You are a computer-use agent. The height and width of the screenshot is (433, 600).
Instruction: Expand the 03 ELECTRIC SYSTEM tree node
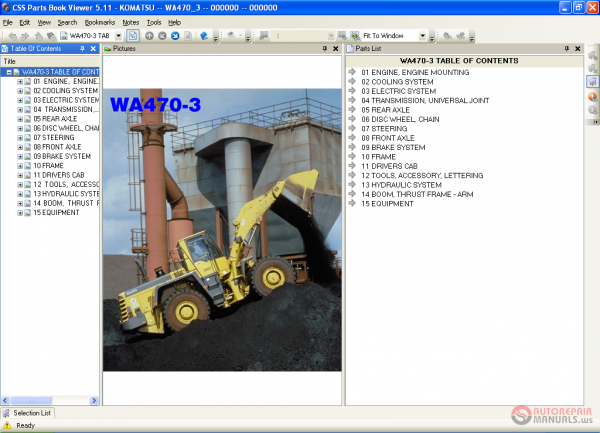[x=20, y=100]
